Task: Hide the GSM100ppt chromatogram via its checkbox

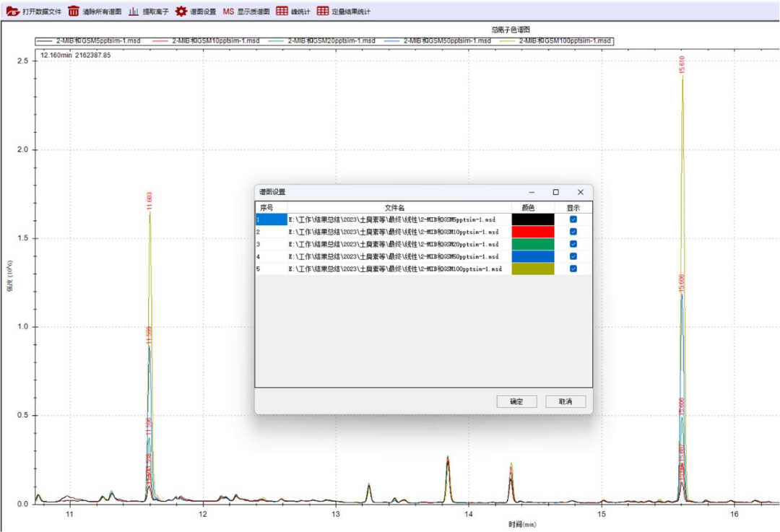Action: pyautogui.click(x=573, y=269)
